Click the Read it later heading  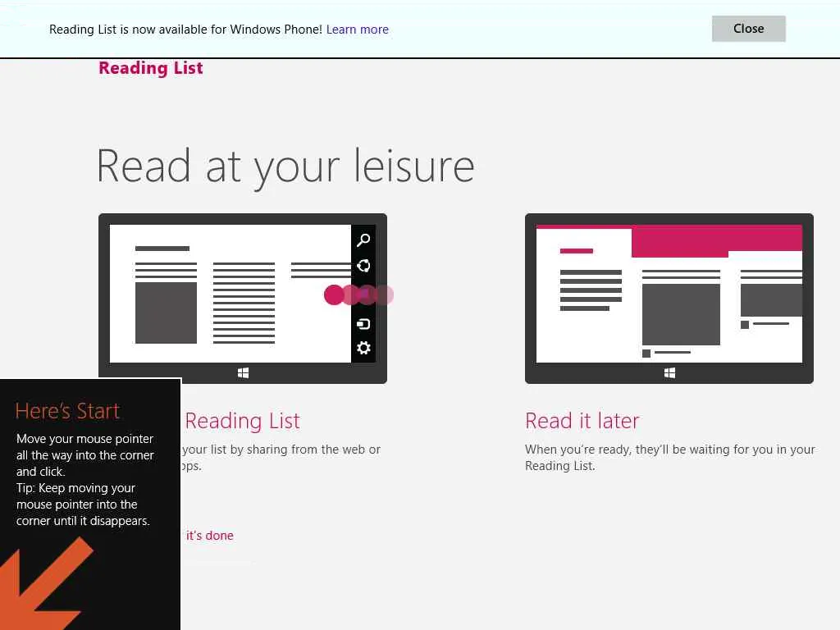click(582, 421)
